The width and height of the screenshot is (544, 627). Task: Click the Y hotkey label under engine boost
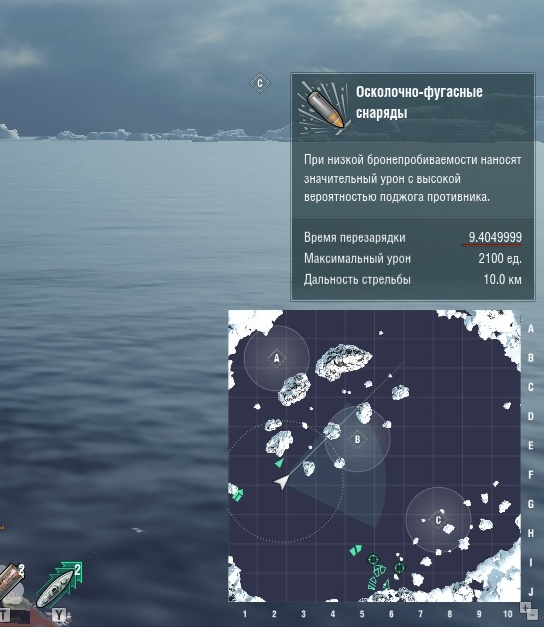(59, 615)
